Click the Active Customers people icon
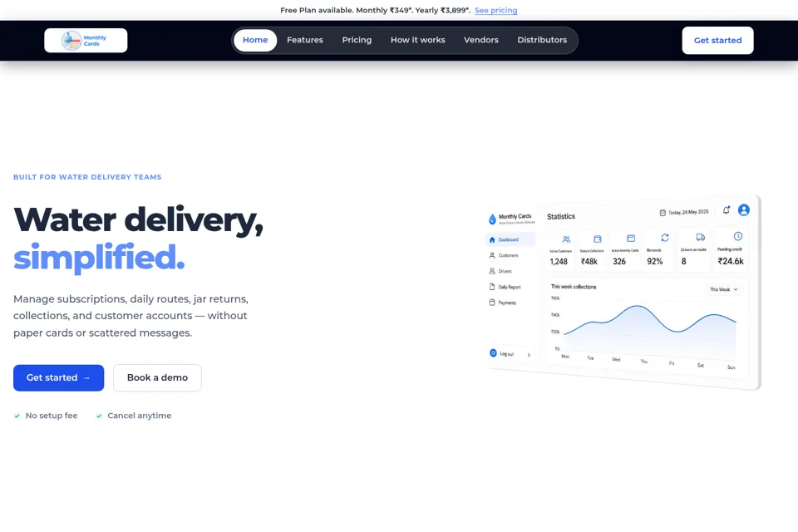This screenshot has height=532, width=798. pyautogui.click(x=566, y=239)
